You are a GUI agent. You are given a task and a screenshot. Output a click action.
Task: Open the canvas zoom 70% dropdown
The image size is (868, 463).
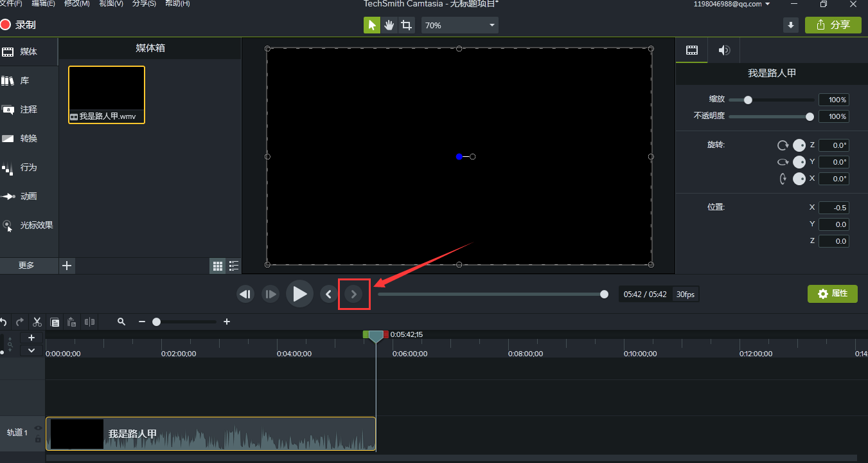click(x=460, y=25)
